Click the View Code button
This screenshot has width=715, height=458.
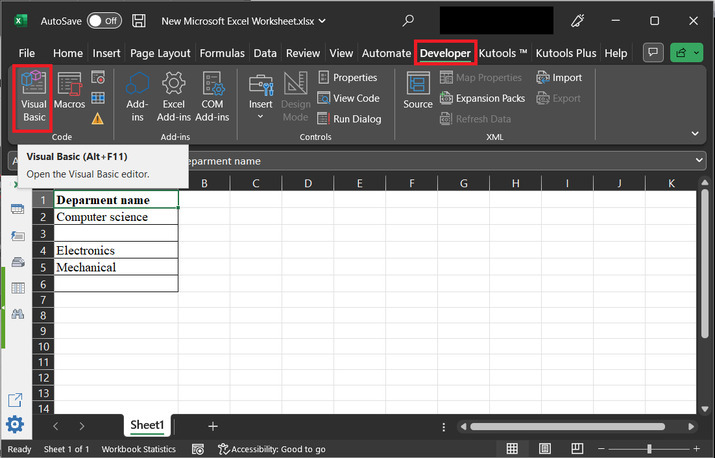click(x=349, y=98)
